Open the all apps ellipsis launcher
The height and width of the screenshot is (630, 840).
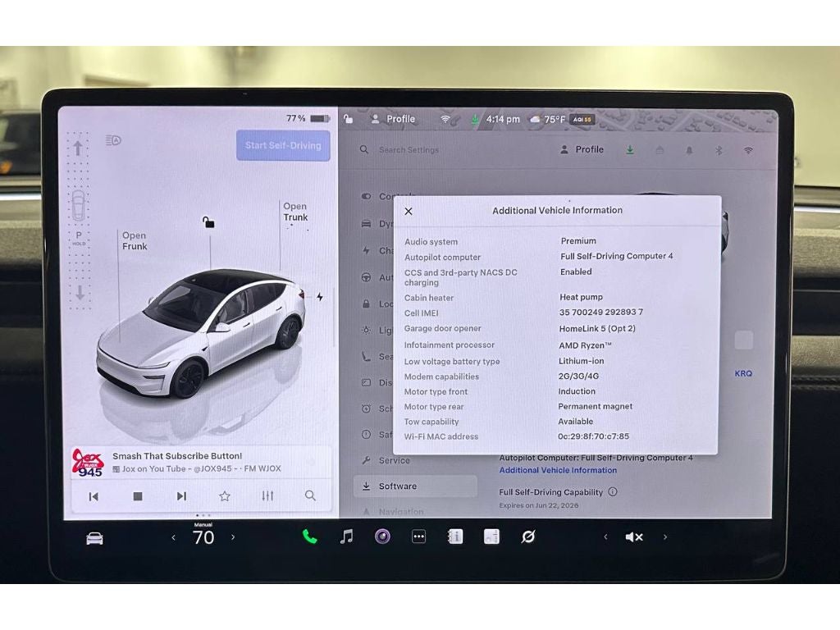(x=419, y=536)
